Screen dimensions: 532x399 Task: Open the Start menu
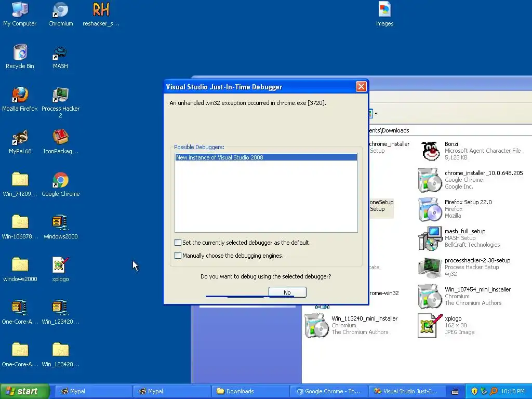24,391
